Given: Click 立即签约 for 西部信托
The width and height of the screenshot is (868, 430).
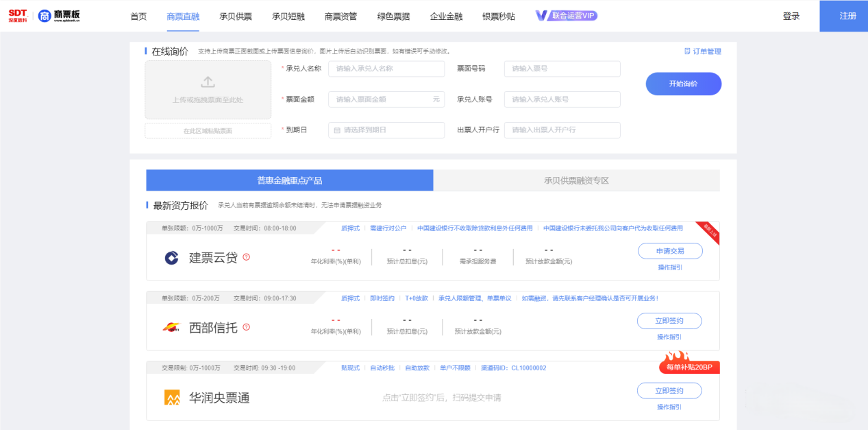Looking at the screenshot, I should click(x=669, y=321).
